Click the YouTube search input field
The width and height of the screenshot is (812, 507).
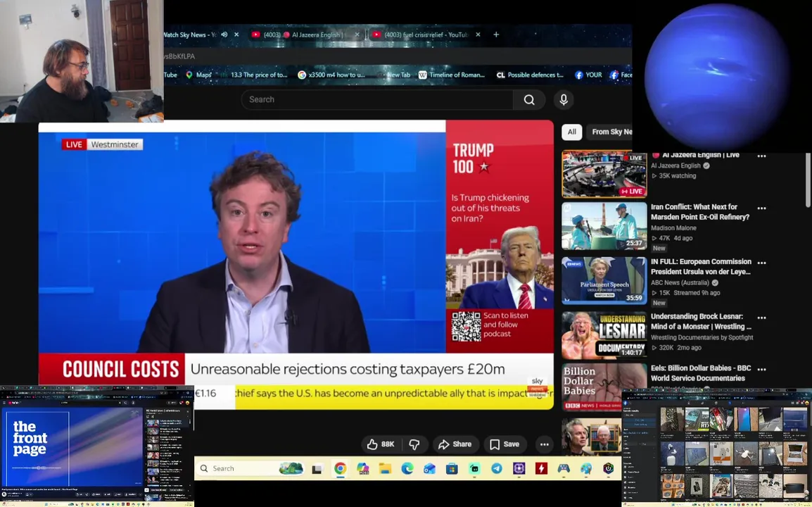377,99
